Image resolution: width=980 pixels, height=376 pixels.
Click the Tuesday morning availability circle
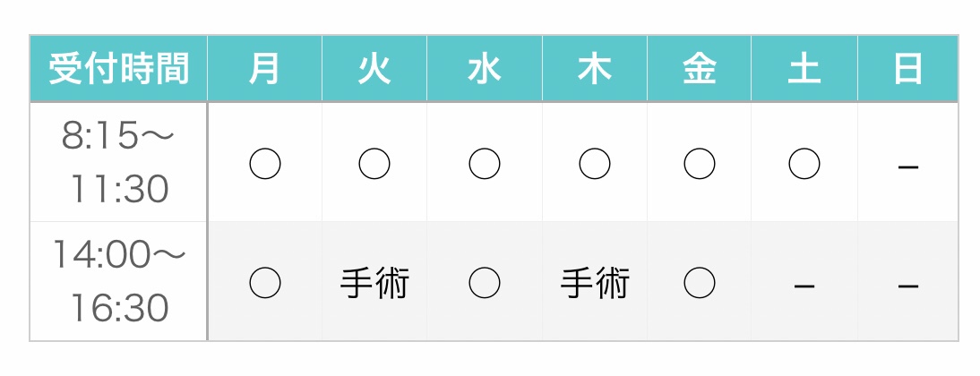coord(374,163)
